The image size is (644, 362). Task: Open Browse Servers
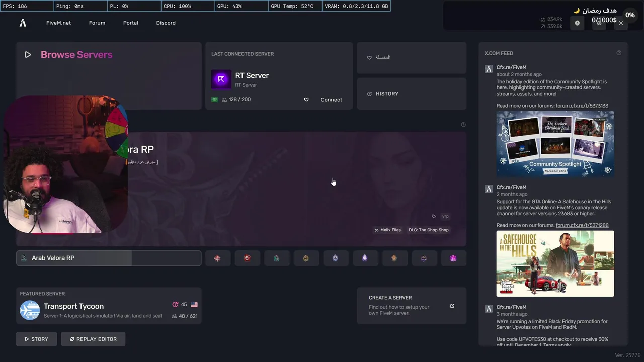[x=76, y=55]
